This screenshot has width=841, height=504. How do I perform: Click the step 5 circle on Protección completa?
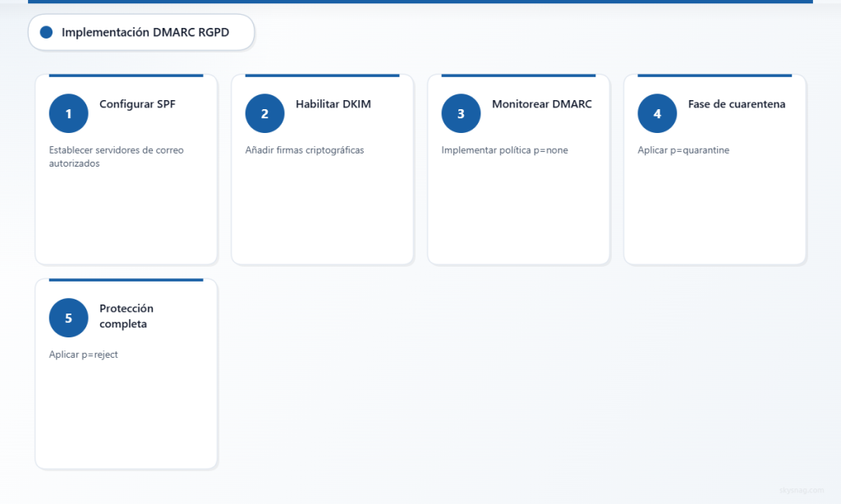pos(68,318)
